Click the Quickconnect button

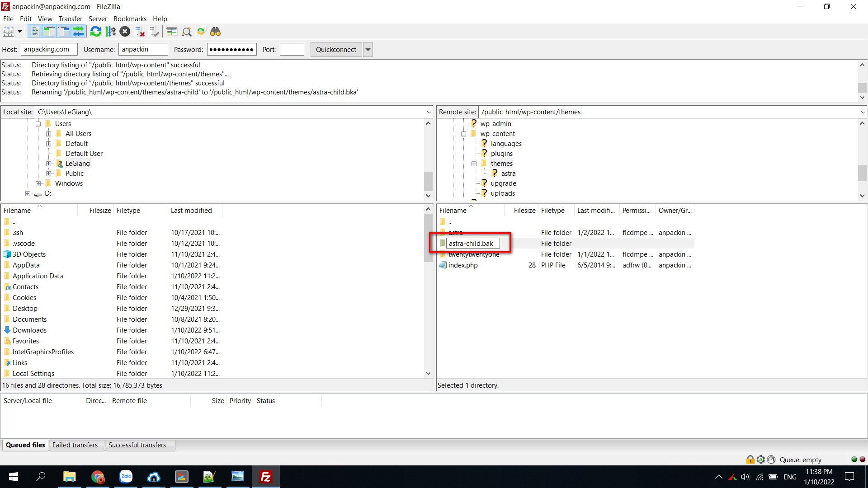click(x=336, y=50)
